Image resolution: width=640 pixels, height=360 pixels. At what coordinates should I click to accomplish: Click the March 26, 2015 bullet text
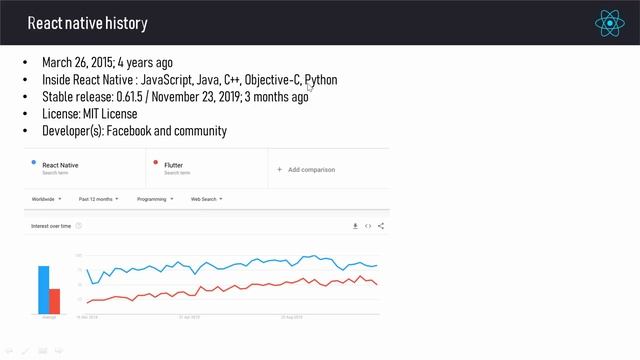(x=107, y=62)
